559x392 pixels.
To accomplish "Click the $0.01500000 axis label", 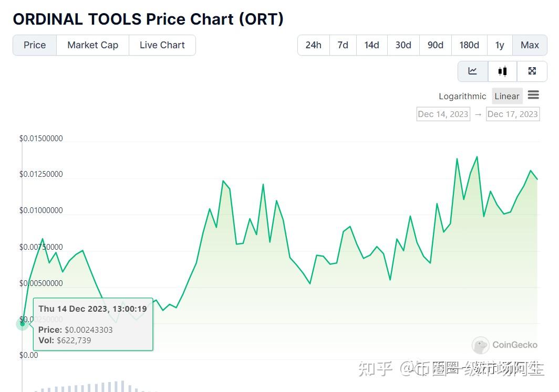I will click(x=41, y=139).
